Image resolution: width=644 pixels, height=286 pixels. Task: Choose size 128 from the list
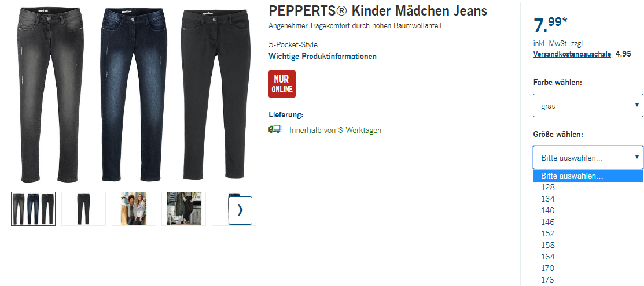click(588, 188)
